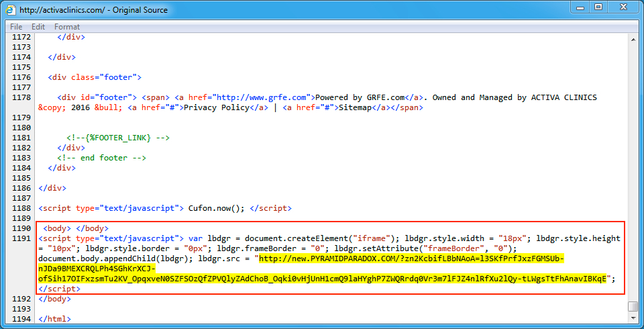644x329 pixels.
Task: Click the div class="footer" line
Action: [95, 77]
